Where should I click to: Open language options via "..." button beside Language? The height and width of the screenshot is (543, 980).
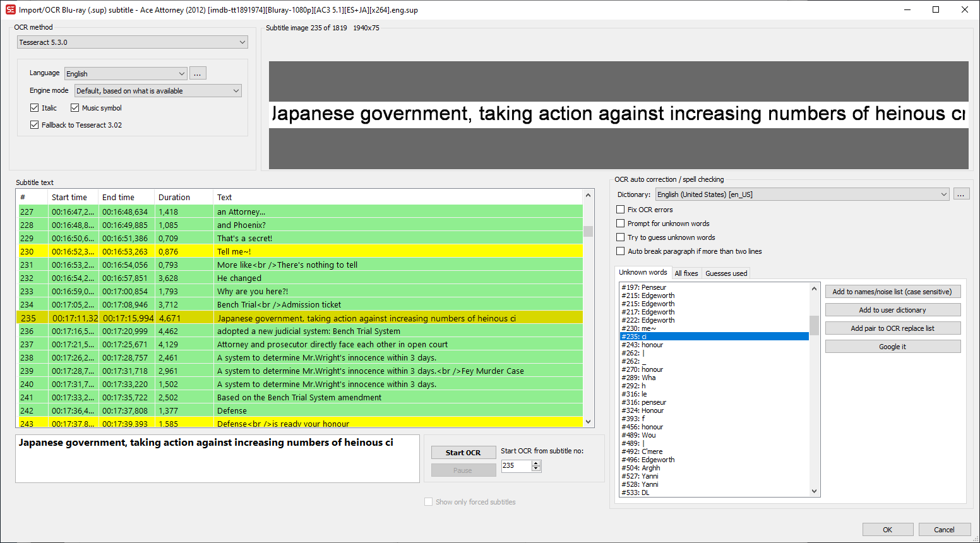[198, 73]
